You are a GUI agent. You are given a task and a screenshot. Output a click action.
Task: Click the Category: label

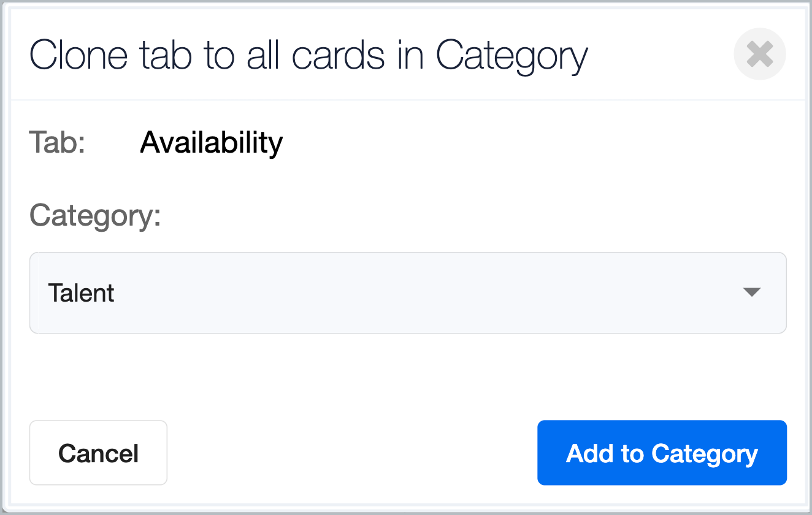pos(95,216)
